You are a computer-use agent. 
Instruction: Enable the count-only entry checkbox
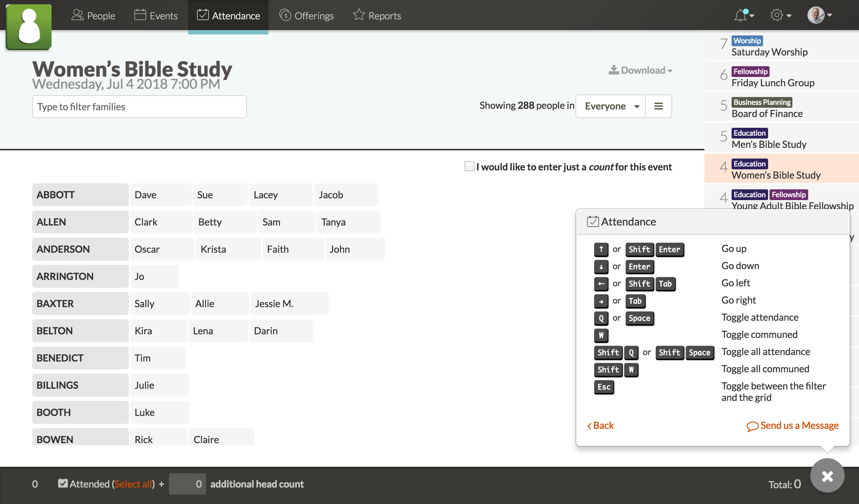(469, 166)
